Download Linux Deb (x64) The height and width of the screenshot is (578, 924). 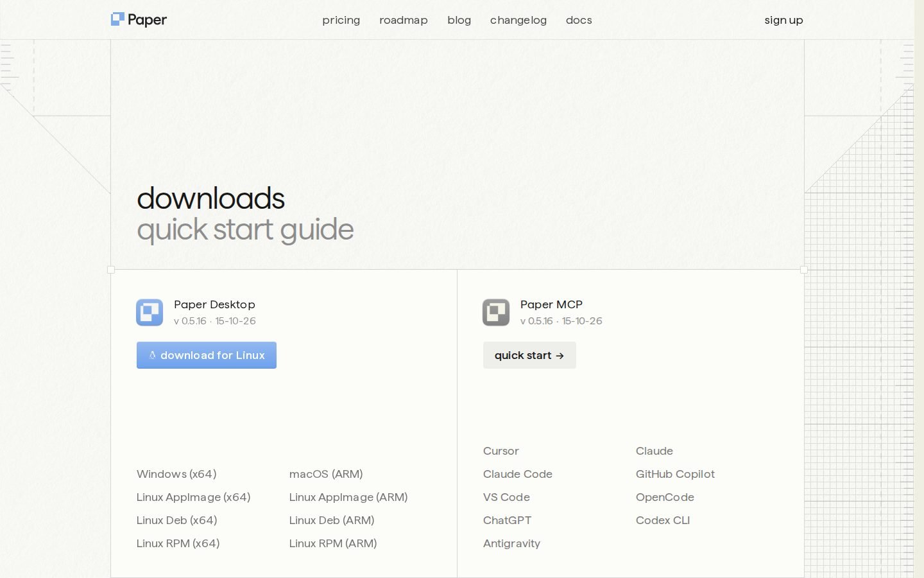pyautogui.click(x=176, y=520)
